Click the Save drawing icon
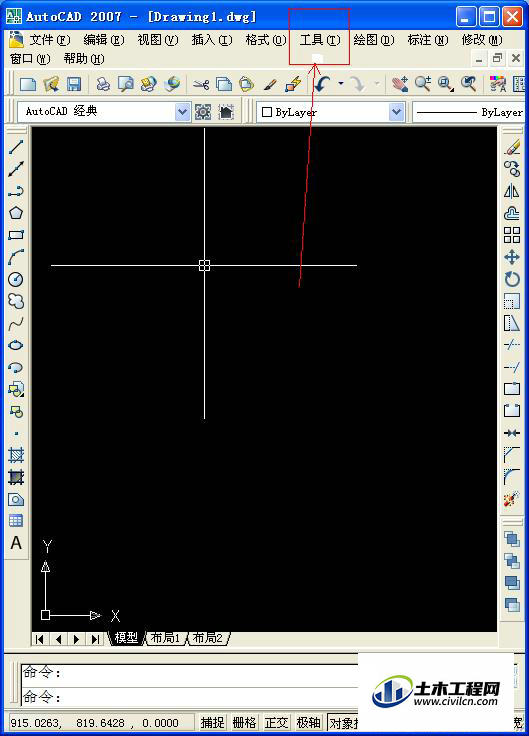Viewport: 529px width, 736px height. pyautogui.click(x=74, y=84)
